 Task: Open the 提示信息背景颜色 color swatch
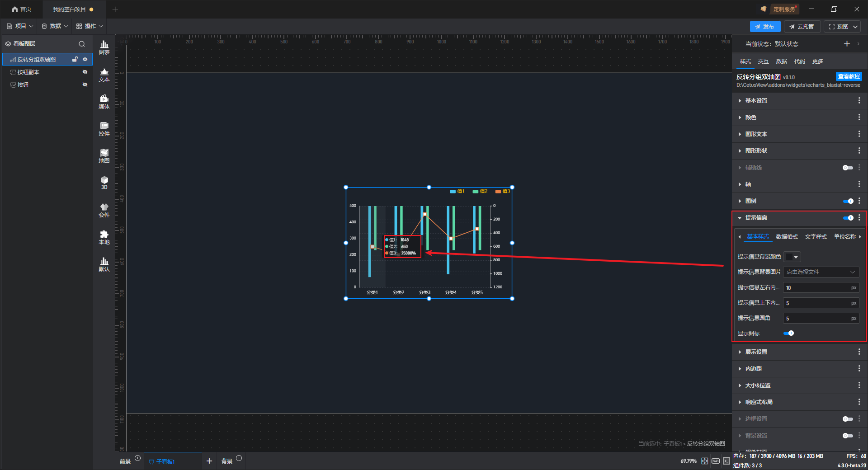click(x=792, y=257)
